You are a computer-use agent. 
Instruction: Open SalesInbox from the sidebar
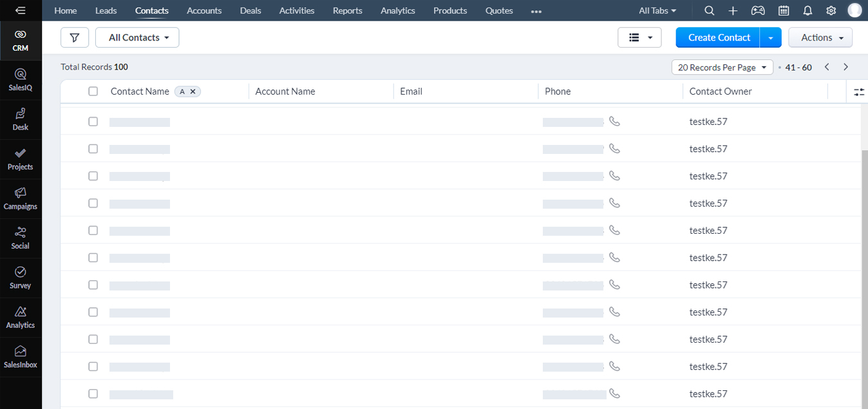click(x=21, y=357)
